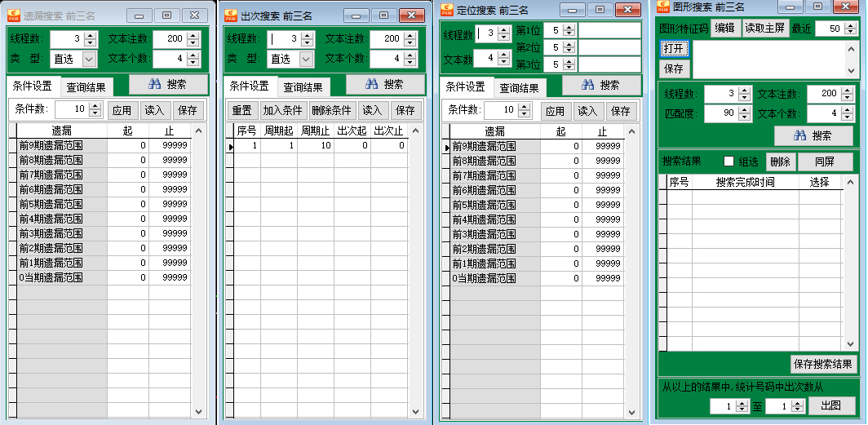This screenshot has height=425, width=868.
Task: Click 保存 button in 定位搜索 window
Action: pyautogui.click(x=621, y=111)
